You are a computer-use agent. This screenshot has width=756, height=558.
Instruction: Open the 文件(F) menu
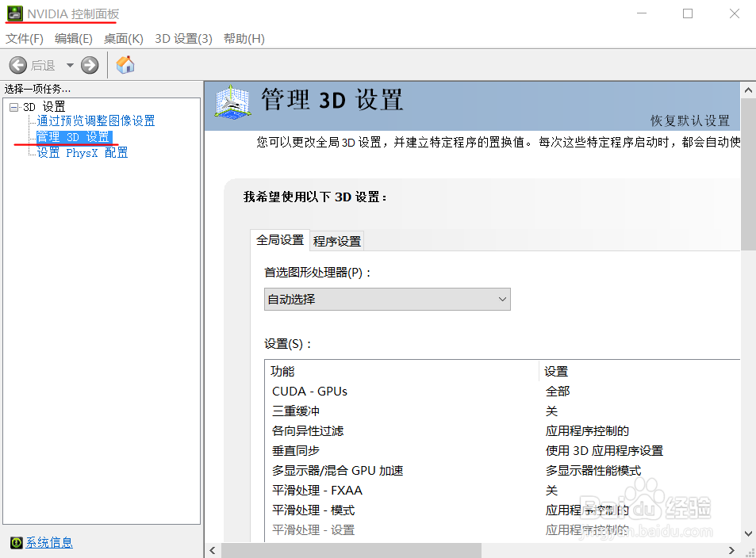point(24,39)
